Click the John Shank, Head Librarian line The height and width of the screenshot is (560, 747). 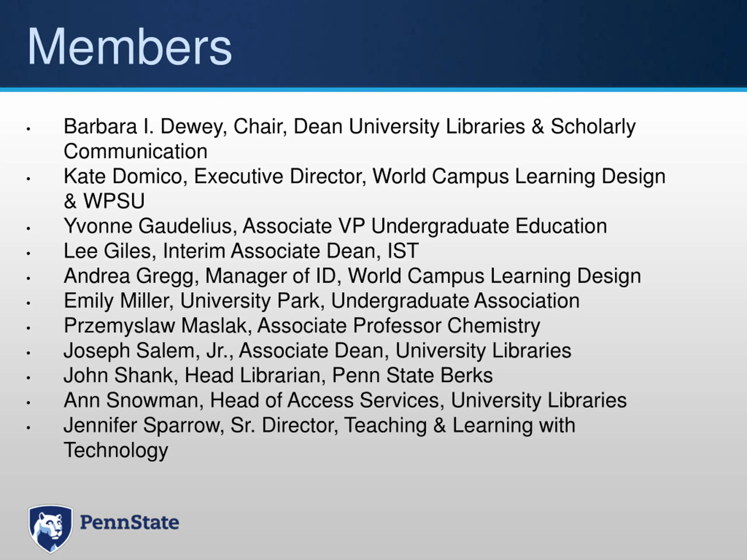tap(278, 375)
